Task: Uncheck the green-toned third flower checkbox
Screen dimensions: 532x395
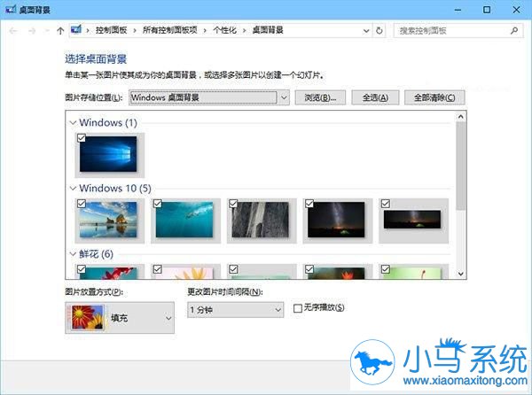Action: tap(233, 269)
